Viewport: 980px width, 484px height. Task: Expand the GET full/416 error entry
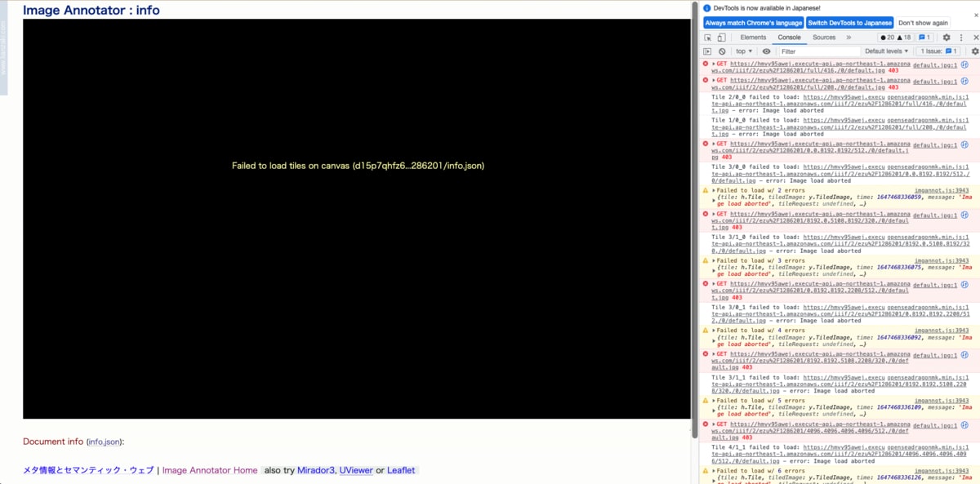714,64
